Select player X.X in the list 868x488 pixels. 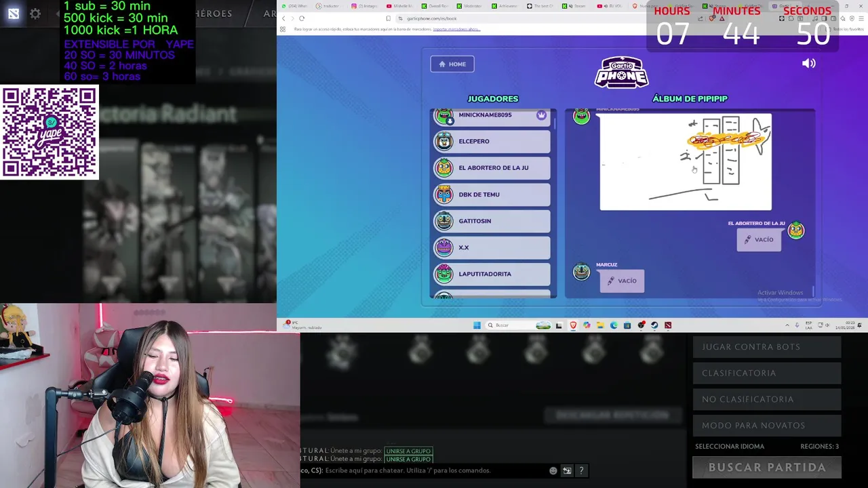[492, 247]
